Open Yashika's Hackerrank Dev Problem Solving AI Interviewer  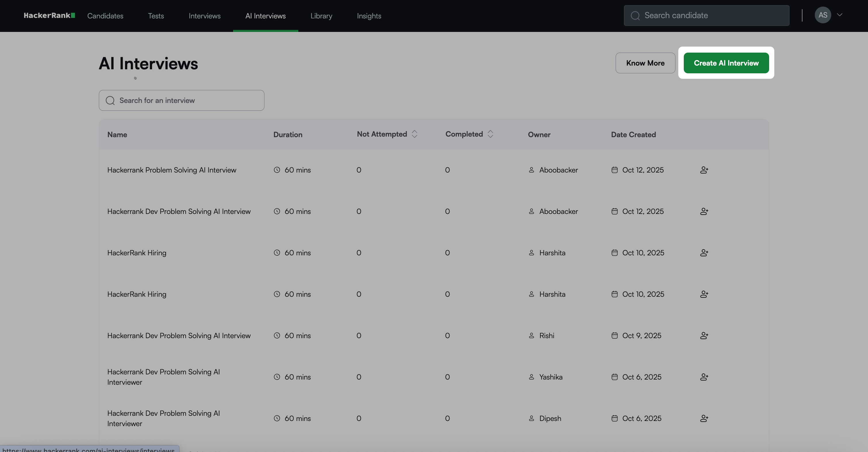click(164, 377)
